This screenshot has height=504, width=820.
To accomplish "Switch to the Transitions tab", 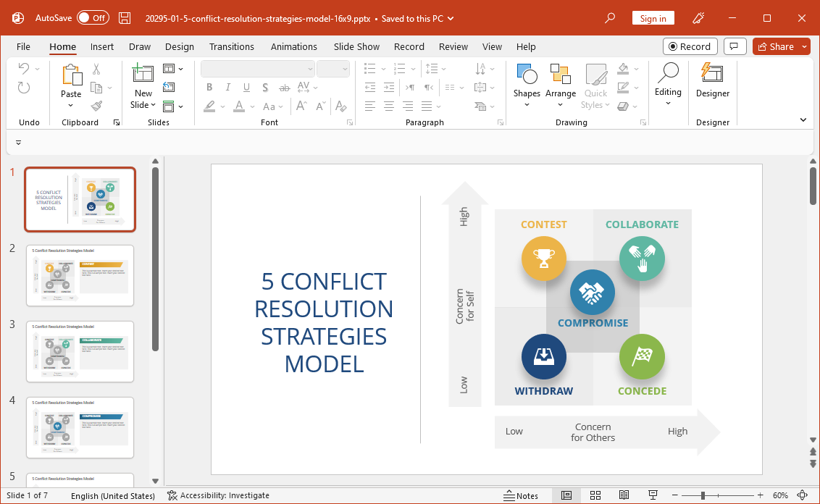I will [x=231, y=46].
